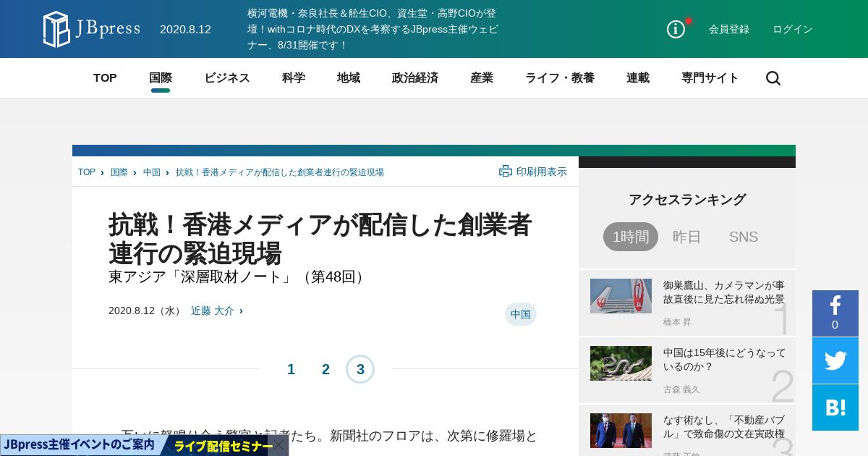This screenshot has height=456, width=868.
Task: Select ビジネス in the navigation menu
Action: click(x=227, y=78)
